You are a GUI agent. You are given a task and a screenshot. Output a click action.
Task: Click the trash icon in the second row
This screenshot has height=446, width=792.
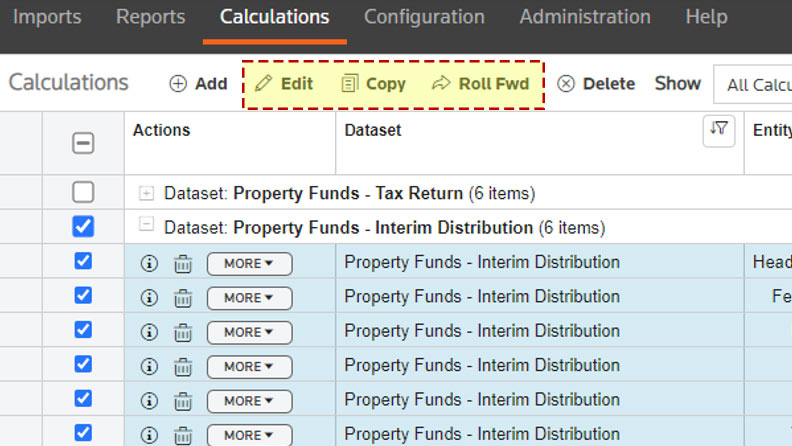[x=183, y=298]
